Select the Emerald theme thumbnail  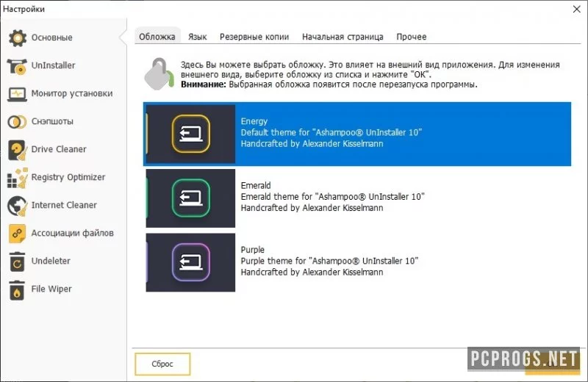tap(190, 198)
